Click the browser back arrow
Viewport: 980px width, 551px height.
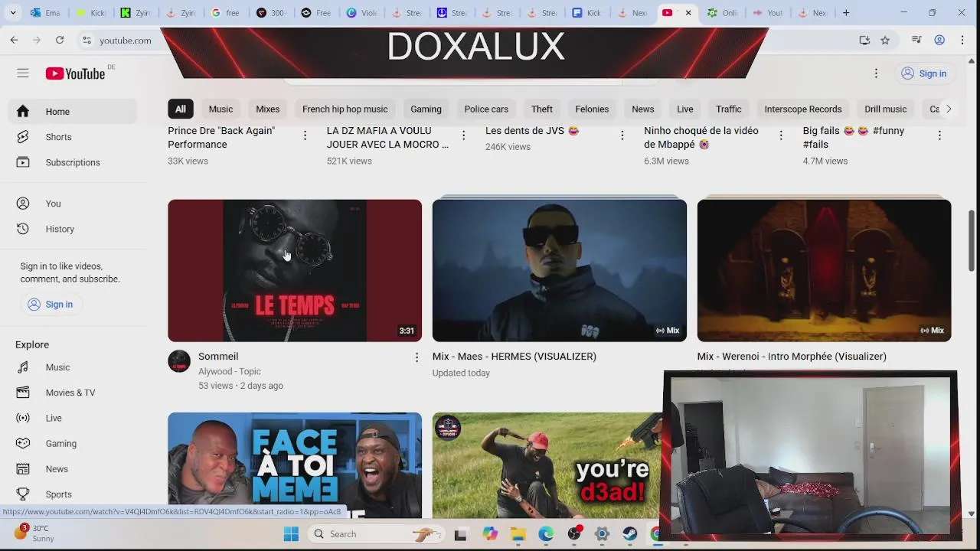point(14,40)
